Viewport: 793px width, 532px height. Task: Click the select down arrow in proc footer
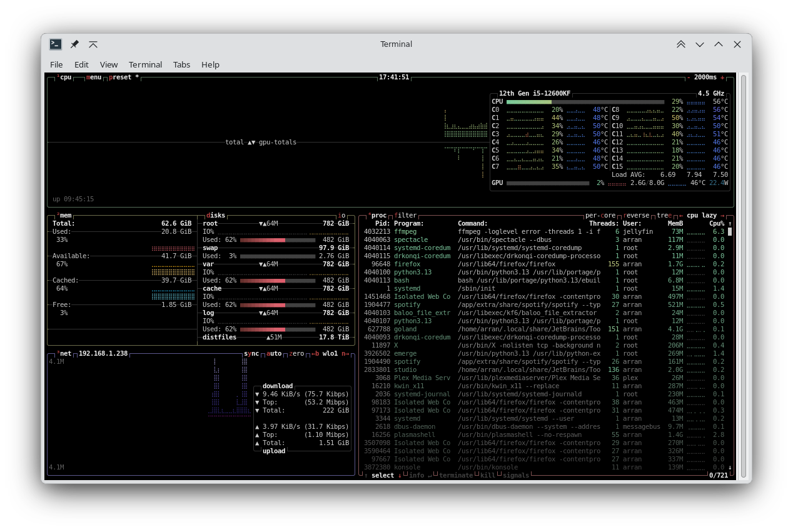tap(400, 475)
